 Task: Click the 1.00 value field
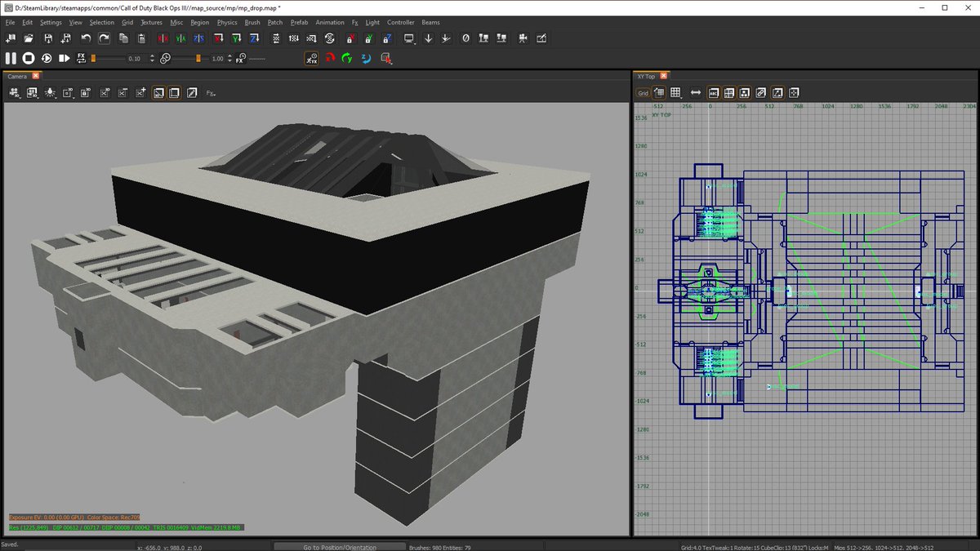pos(218,59)
